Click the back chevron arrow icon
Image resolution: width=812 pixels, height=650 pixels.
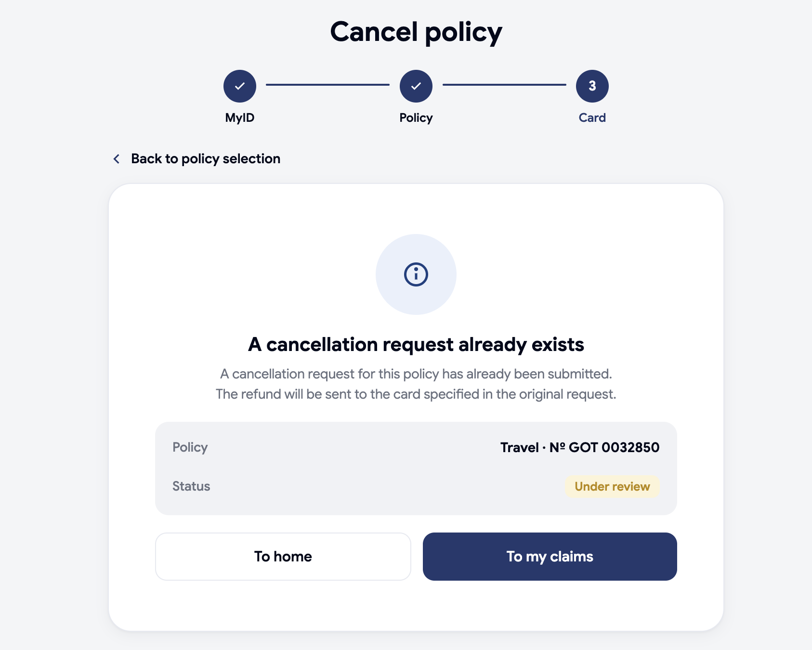(117, 159)
